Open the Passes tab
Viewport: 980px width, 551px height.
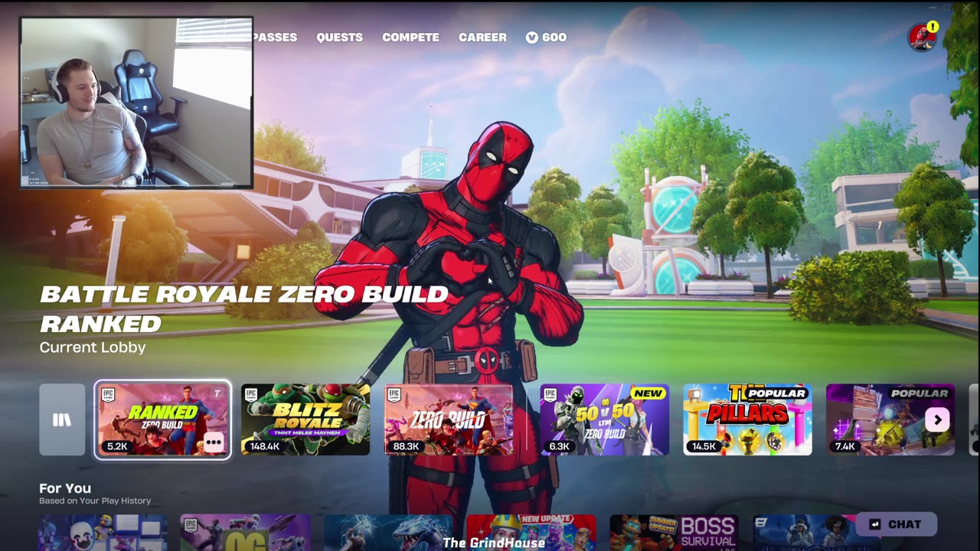(x=275, y=37)
